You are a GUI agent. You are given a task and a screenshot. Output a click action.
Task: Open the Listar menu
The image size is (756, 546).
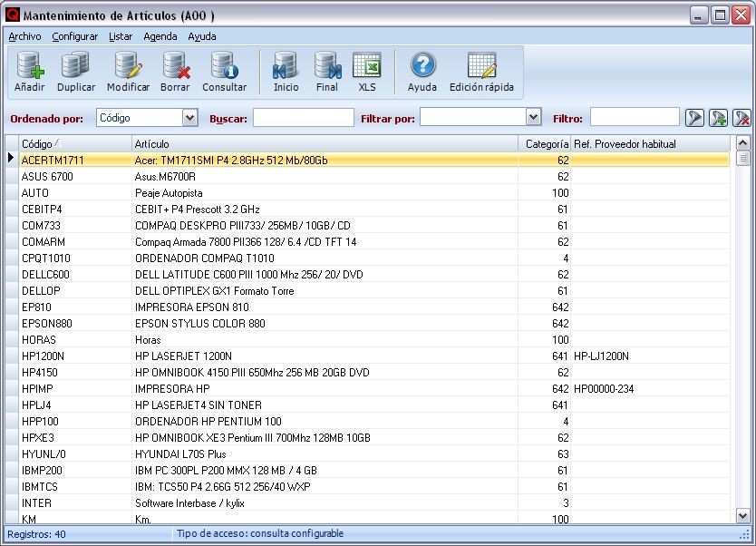click(120, 36)
